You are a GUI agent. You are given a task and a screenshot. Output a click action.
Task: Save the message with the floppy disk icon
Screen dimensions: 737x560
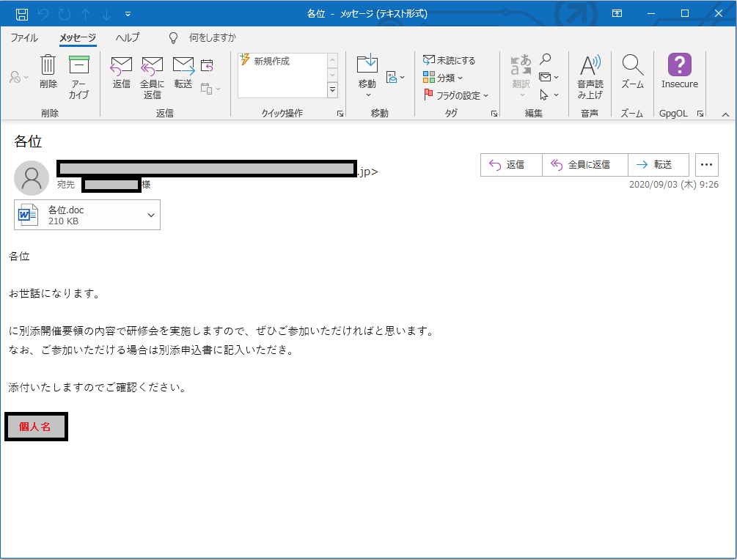21,14
